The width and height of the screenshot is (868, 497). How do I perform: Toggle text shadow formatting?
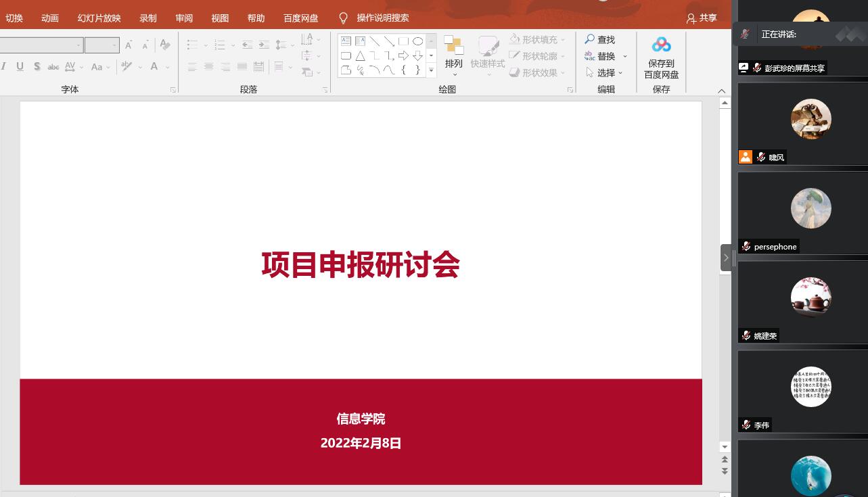click(x=37, y=66)
